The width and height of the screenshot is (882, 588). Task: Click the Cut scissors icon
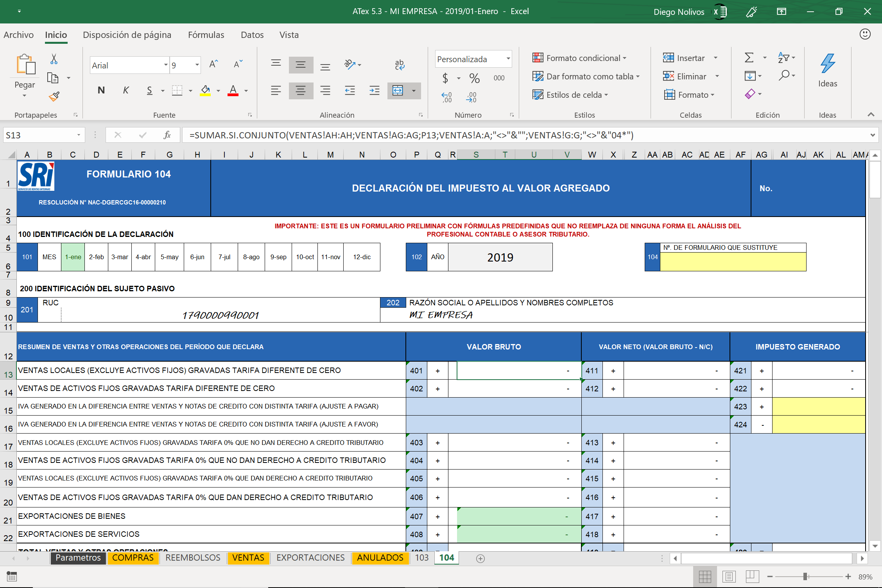(54, 59)
